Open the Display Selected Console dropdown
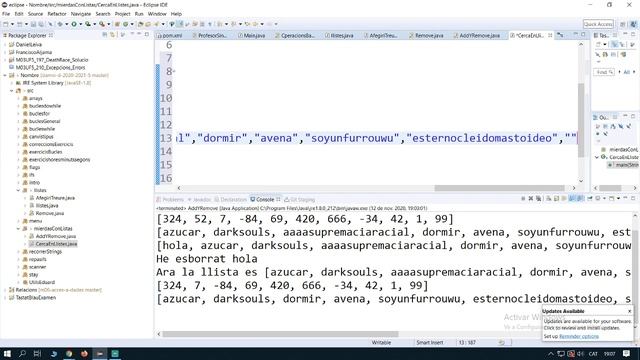The image size is (640, 360). pos(604,199)
